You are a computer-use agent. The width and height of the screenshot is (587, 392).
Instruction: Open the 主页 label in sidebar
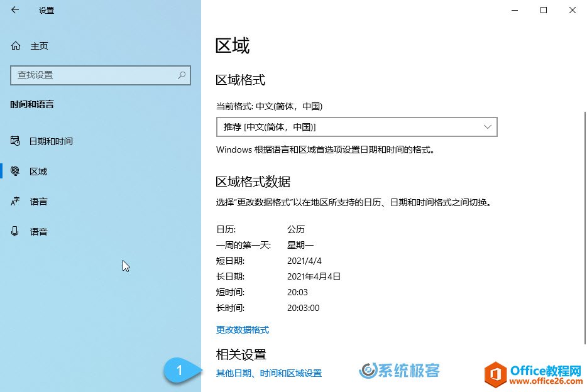coord(39,46)
